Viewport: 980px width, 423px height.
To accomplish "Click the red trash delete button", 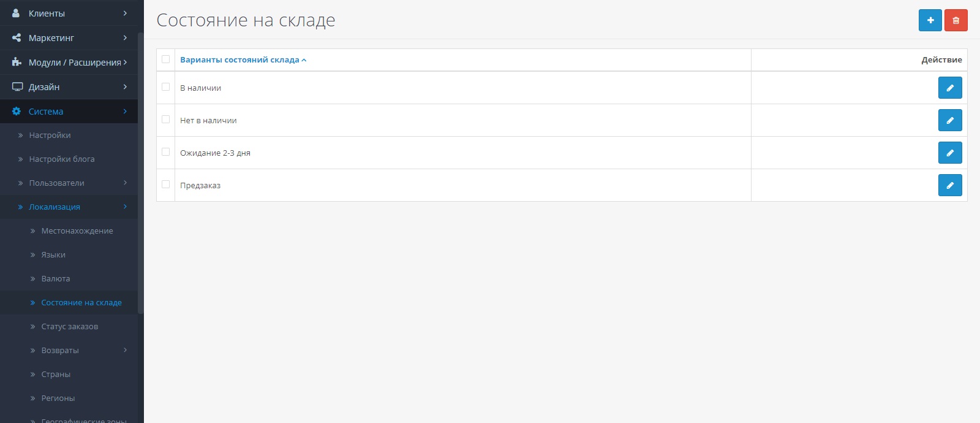I will click(956, 20).
